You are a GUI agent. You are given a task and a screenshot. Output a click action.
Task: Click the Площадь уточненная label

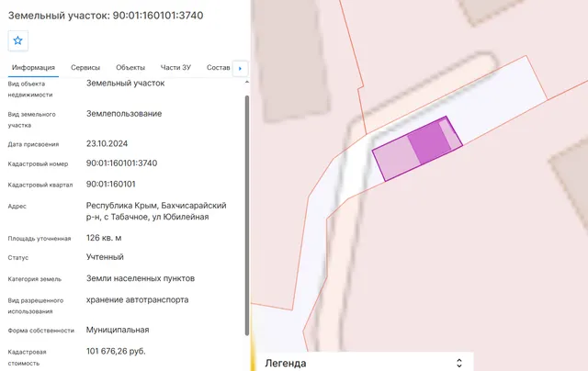(x=40, y=239)
